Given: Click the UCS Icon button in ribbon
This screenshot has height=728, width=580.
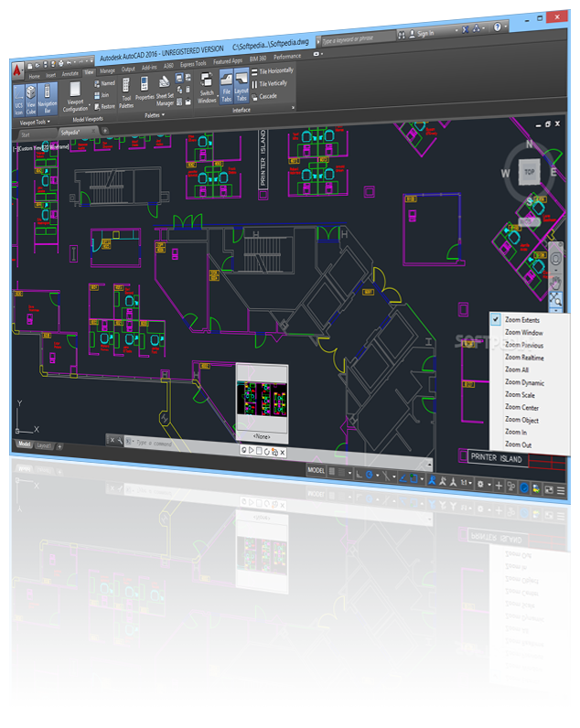Looking at the screenshot, I should tap(18, 101).
